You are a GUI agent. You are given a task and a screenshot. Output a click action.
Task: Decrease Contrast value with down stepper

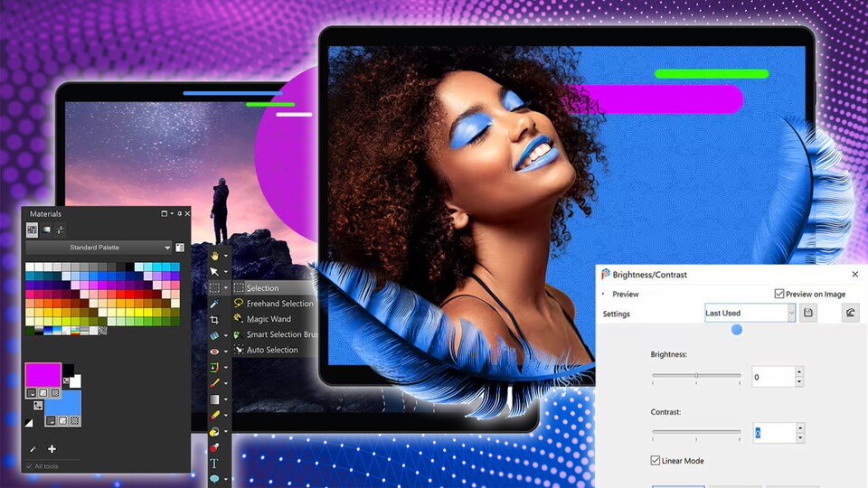click(x=800, y=438)
